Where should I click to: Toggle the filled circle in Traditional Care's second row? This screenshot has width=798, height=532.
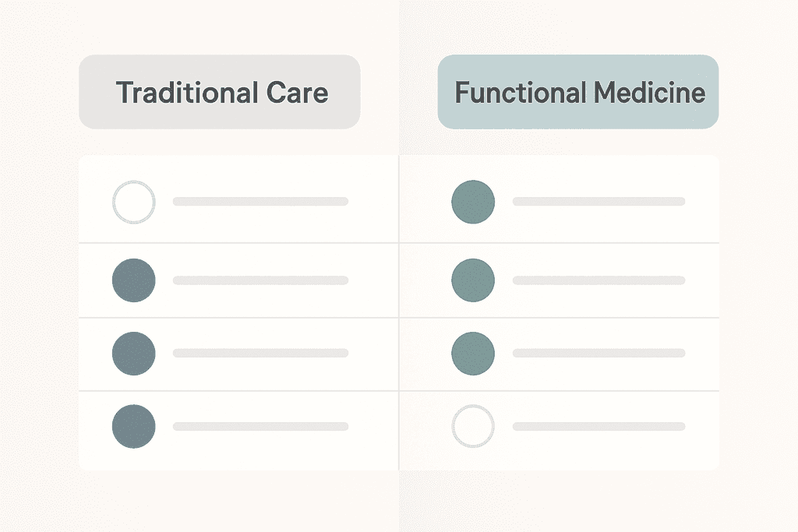click(x=134, y=280)
